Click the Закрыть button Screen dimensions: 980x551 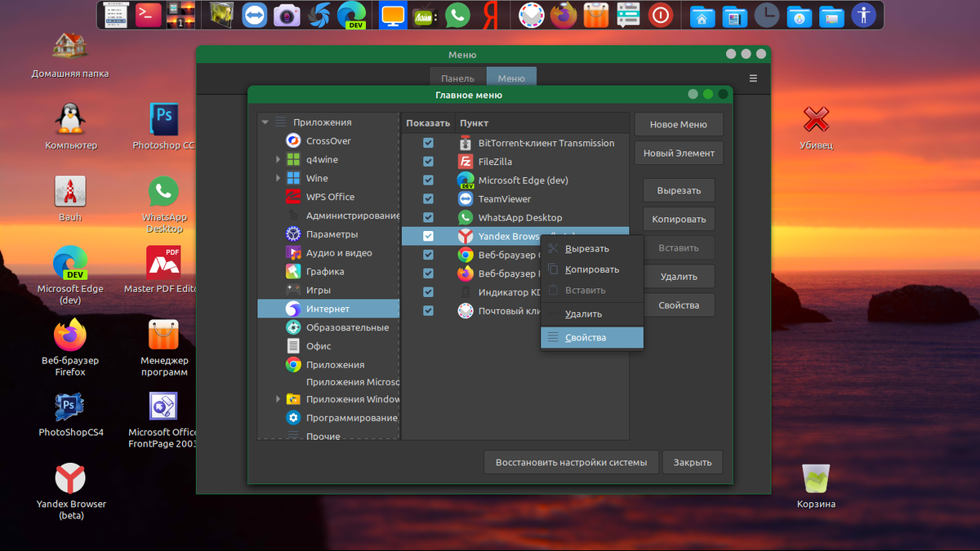[693, 462]
